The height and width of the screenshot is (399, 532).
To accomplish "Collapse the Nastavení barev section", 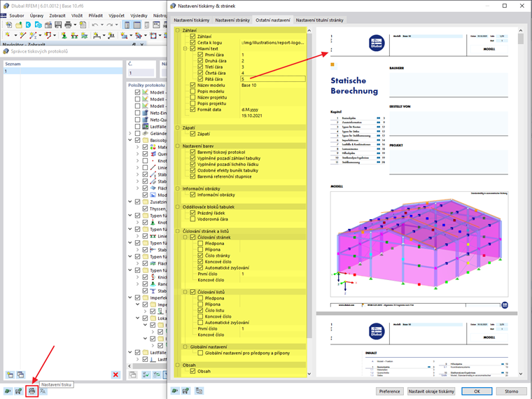I will tap(177, 146).
